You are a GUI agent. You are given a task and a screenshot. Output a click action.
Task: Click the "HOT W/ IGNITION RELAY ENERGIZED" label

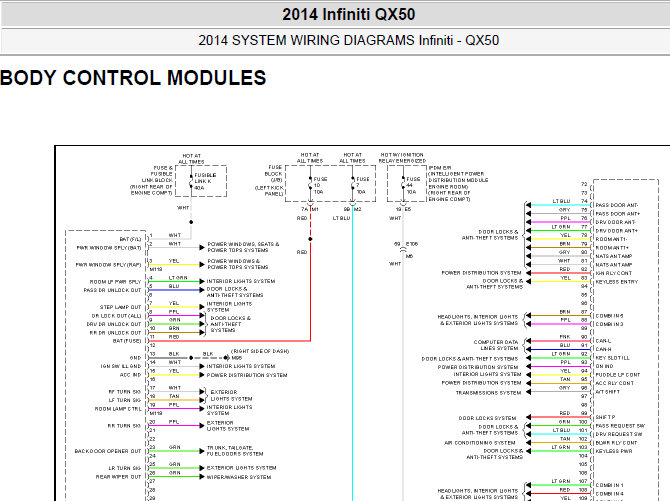[x=402, y=158]
